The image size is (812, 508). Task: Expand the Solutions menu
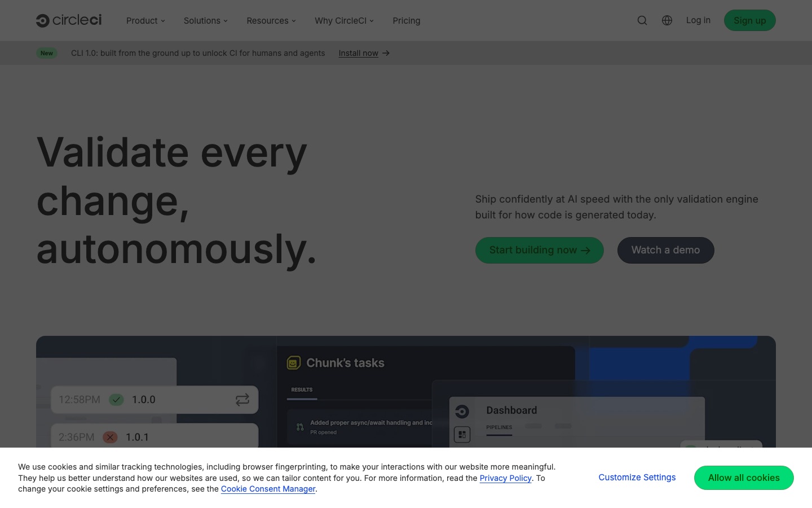tap(206, 20)
